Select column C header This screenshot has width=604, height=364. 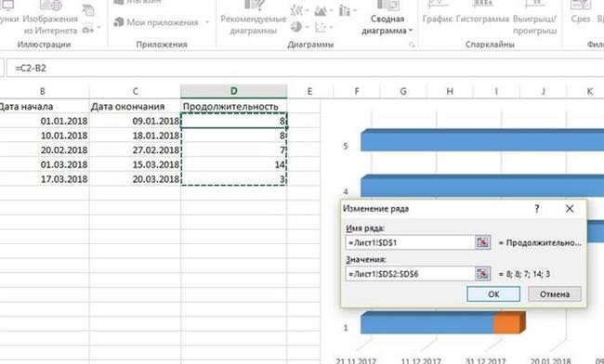click(x=135, y=91)
